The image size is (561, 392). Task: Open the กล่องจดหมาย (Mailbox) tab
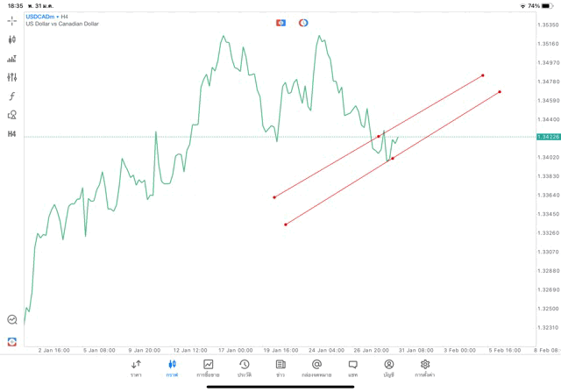tap(316, 367)
